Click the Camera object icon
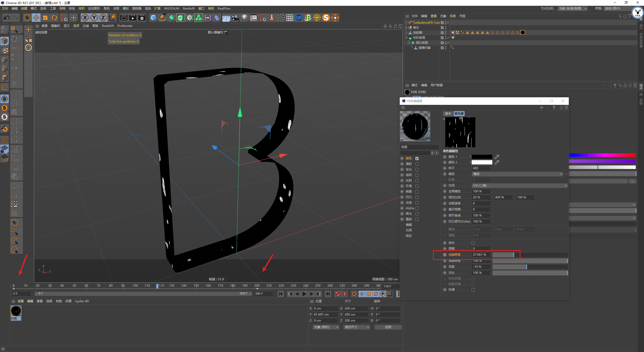 click(x=235, y=18)
